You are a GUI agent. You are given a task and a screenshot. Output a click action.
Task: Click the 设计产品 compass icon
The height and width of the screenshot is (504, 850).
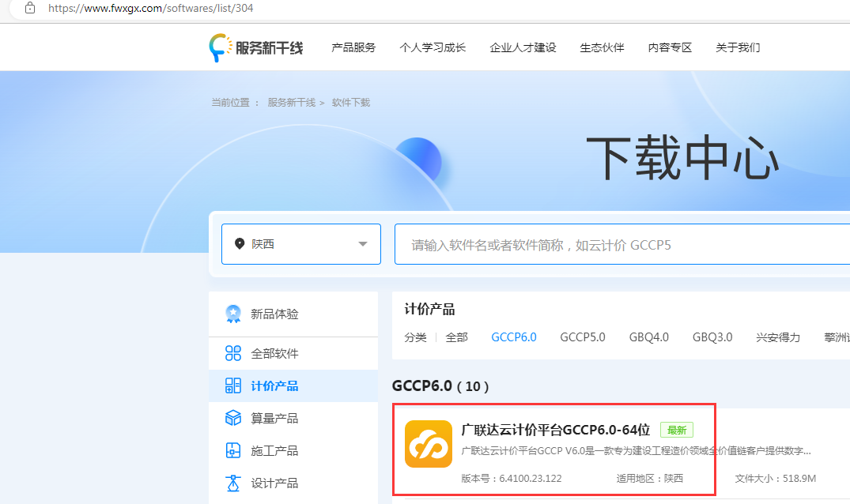(x=233, y=483)
